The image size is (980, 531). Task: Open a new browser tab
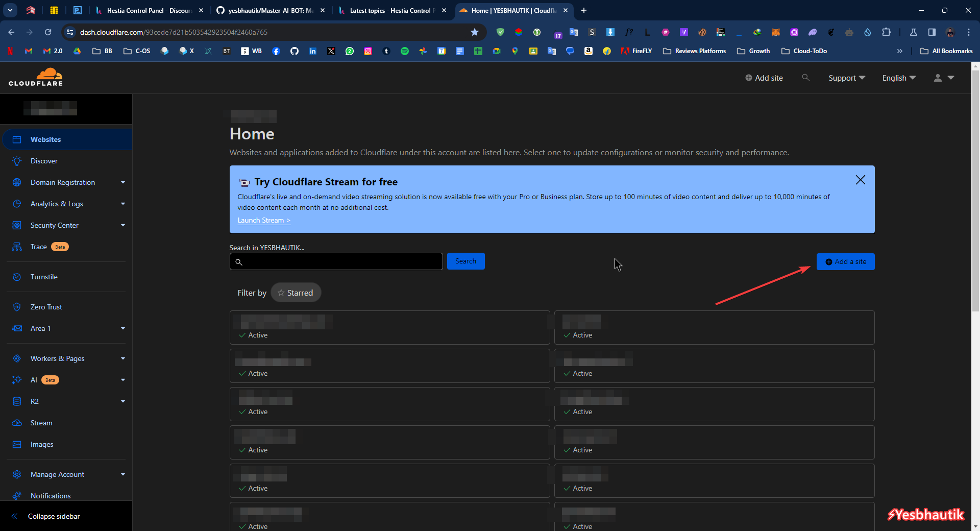coord(584,10)
